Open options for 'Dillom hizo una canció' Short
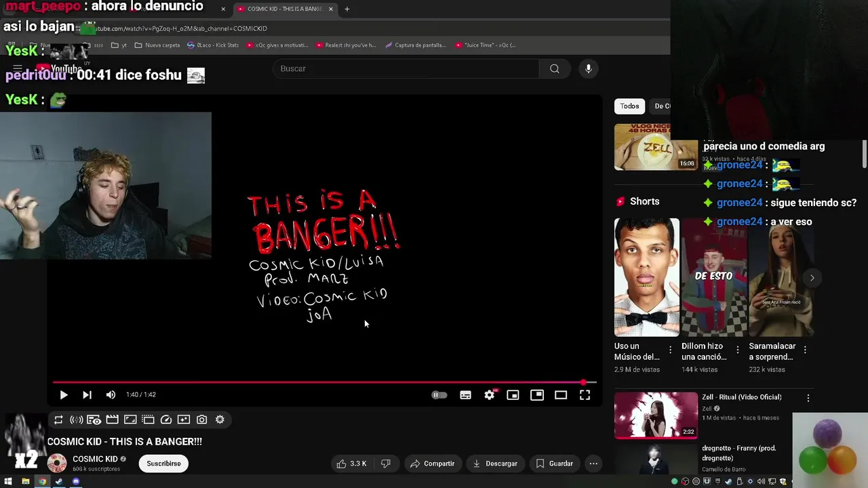 738,350
